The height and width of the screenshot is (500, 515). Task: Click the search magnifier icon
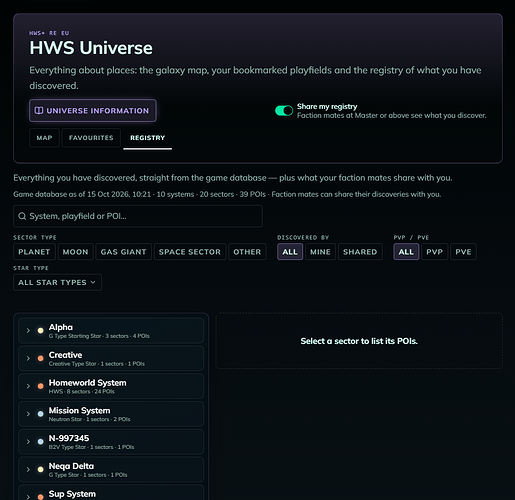click(22, 216)
